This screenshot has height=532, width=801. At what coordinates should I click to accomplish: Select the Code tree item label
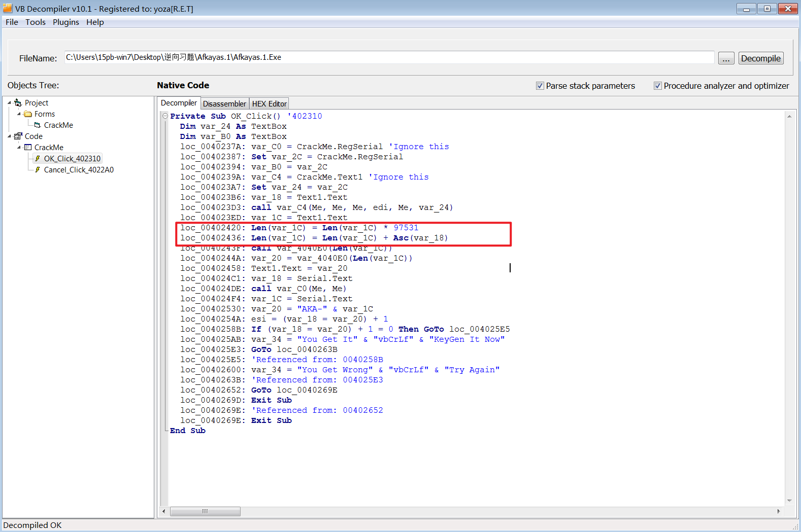coord(34,136)
